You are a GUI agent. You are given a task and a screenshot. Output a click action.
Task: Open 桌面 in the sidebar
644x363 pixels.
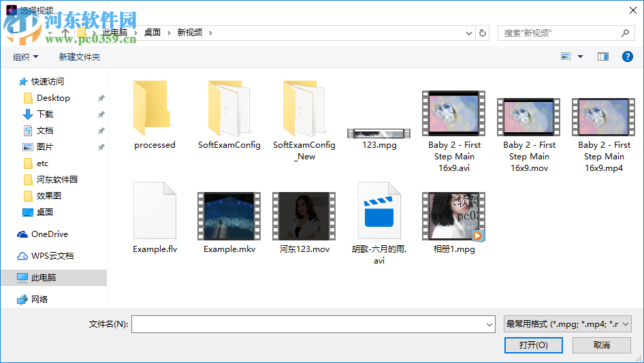[x=45, y=212]
